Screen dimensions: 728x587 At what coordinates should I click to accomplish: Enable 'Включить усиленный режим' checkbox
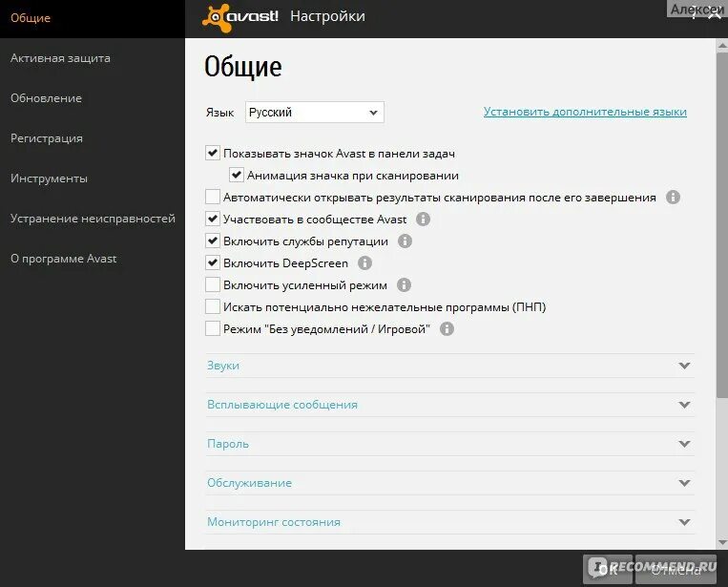pos(213,284)
